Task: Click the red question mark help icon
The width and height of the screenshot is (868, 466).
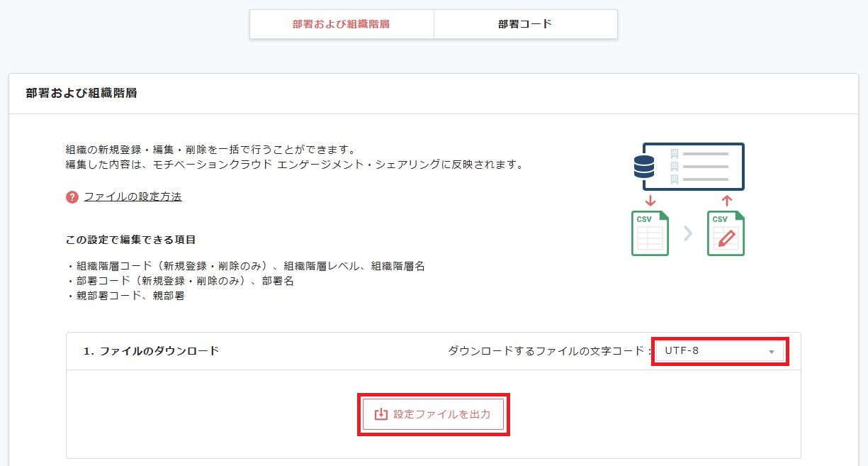Action: 72,196
